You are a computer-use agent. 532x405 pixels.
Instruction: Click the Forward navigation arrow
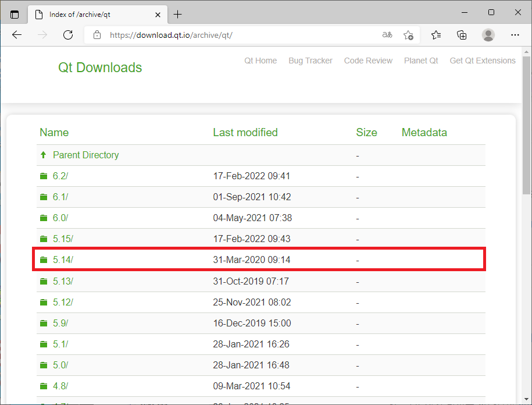tap(42, 35)
